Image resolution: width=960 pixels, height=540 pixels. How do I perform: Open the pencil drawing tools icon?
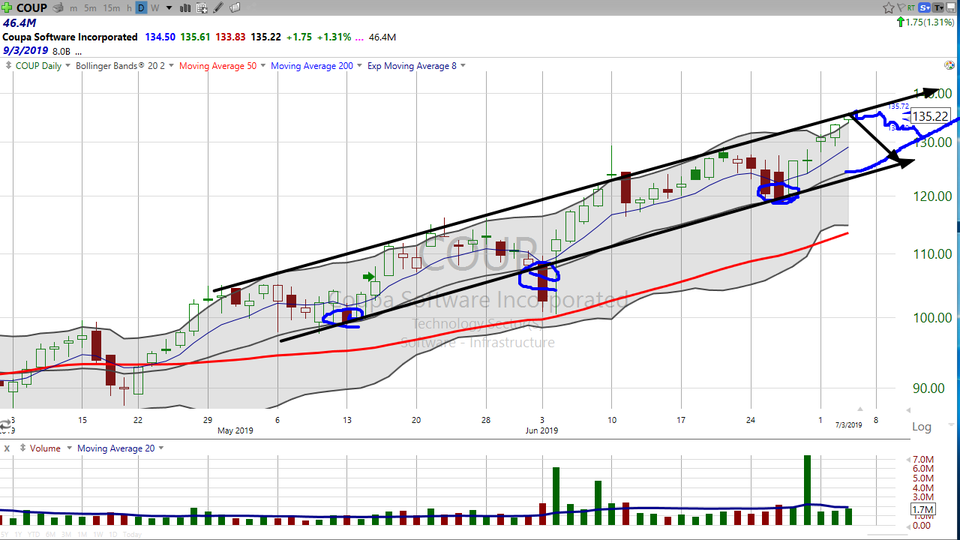(218, 8)
